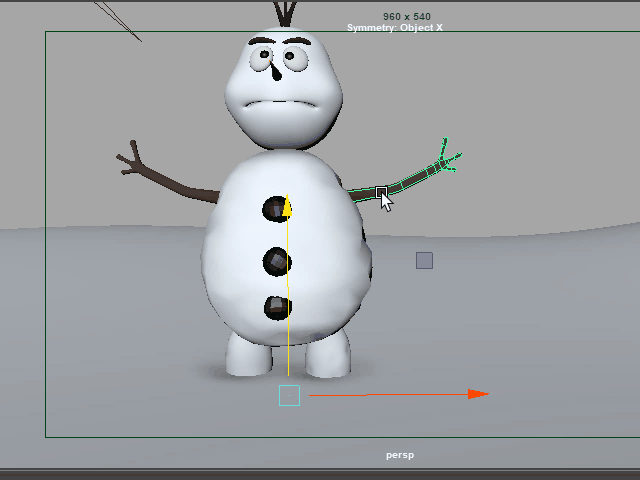Viewport: 640px width, 480px height.
Task: Click the cyan manipulator center square
Action: (x=289, y=395)
